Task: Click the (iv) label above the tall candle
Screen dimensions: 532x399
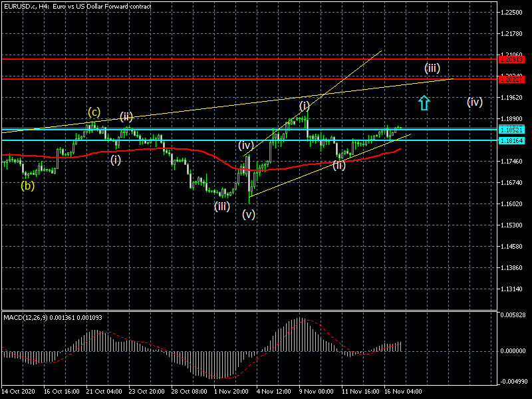Action: pos(245,145)
